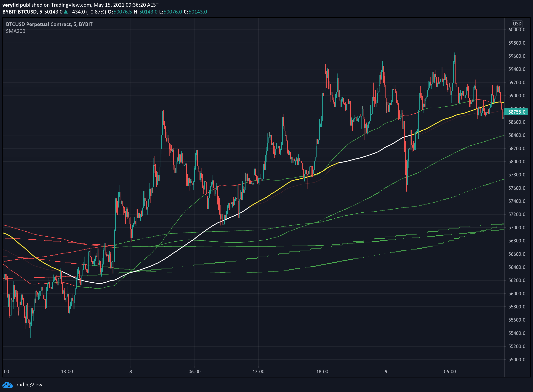Click the current price tag 58755.0

(x=517, y=112)
